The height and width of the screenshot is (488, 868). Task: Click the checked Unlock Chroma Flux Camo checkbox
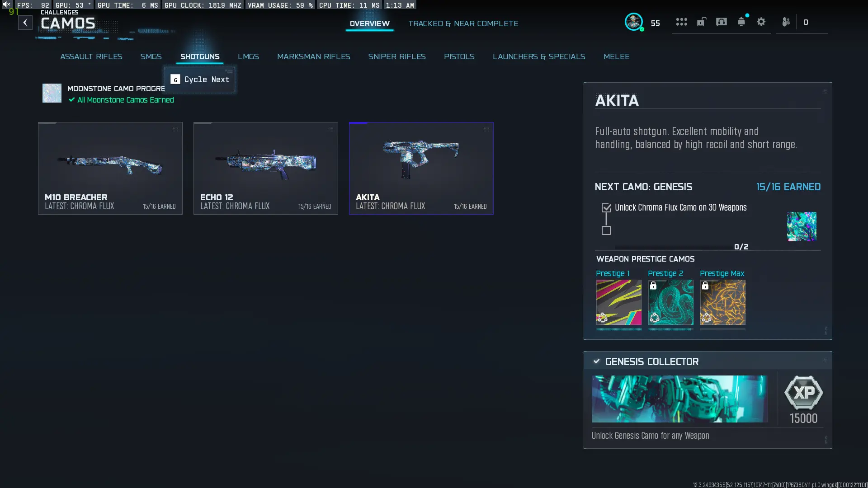point(606,208)
